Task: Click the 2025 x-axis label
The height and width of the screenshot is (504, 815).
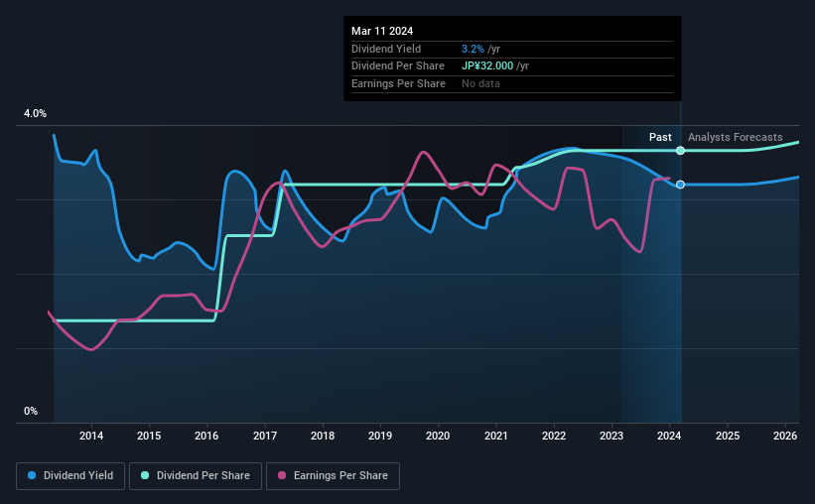Action: click(x=728, y=436)
